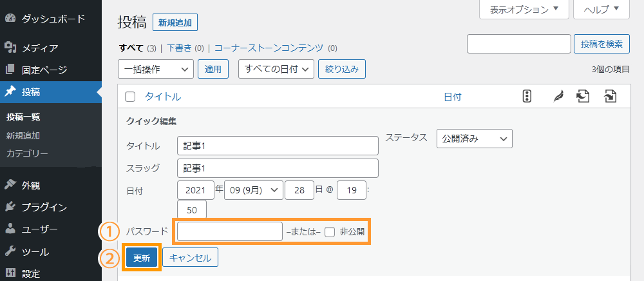Click the 投稿を検索 button
This screenshot has height=281, width=644.
601,44
